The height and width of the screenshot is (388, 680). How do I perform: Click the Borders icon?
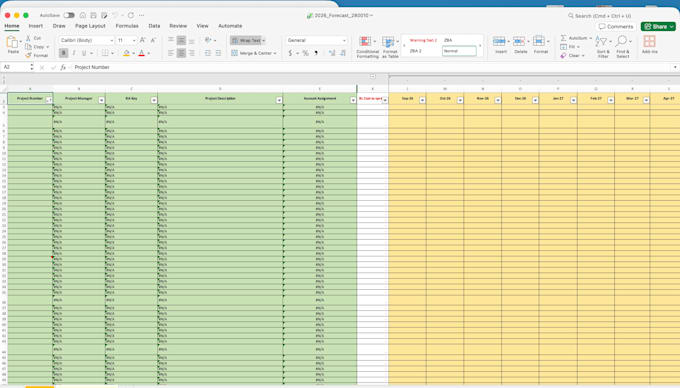click(x=105, y=53)
